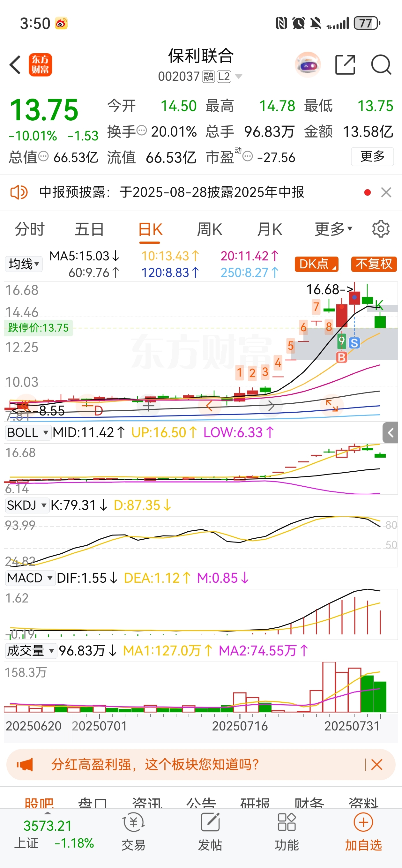Open the AI robot assistant
Viewport: 402px width, 868px height.
308,65
